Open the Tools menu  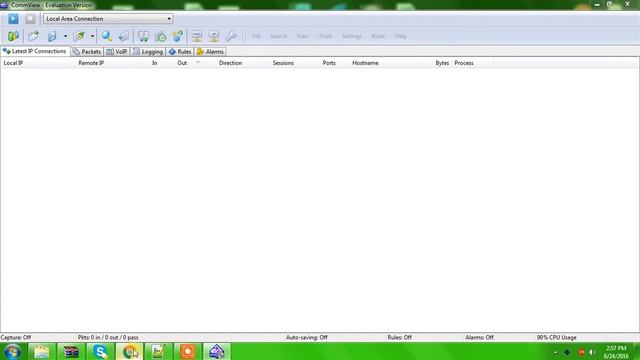[x=325, y=36]
